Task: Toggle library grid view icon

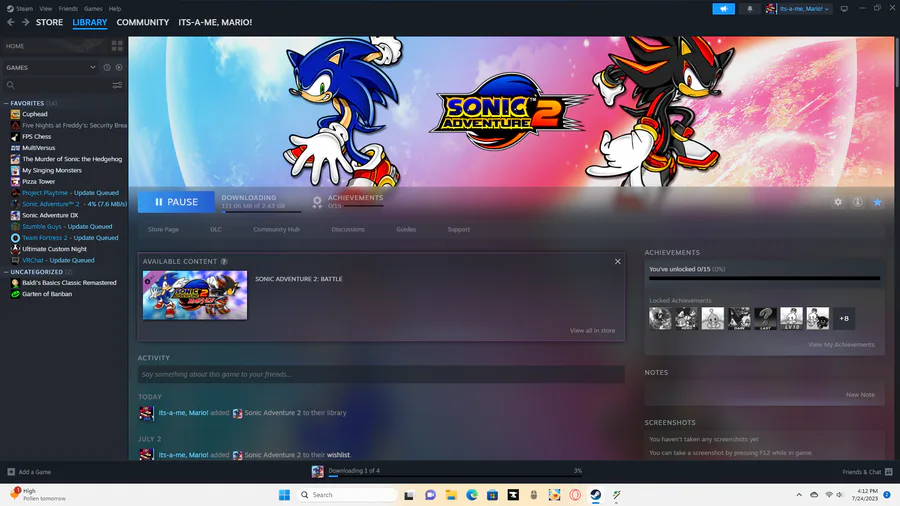Action: tap(117, 46)
